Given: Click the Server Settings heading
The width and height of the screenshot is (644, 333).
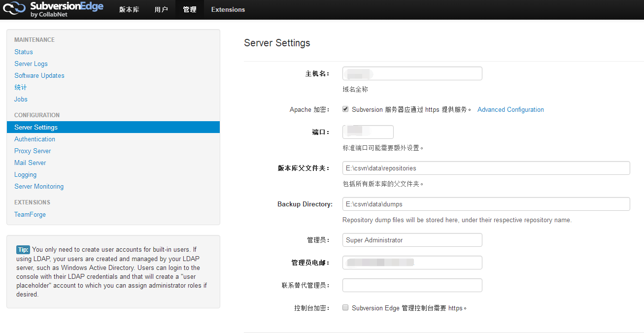Looking at the screenshot, I should pos(277,43).
